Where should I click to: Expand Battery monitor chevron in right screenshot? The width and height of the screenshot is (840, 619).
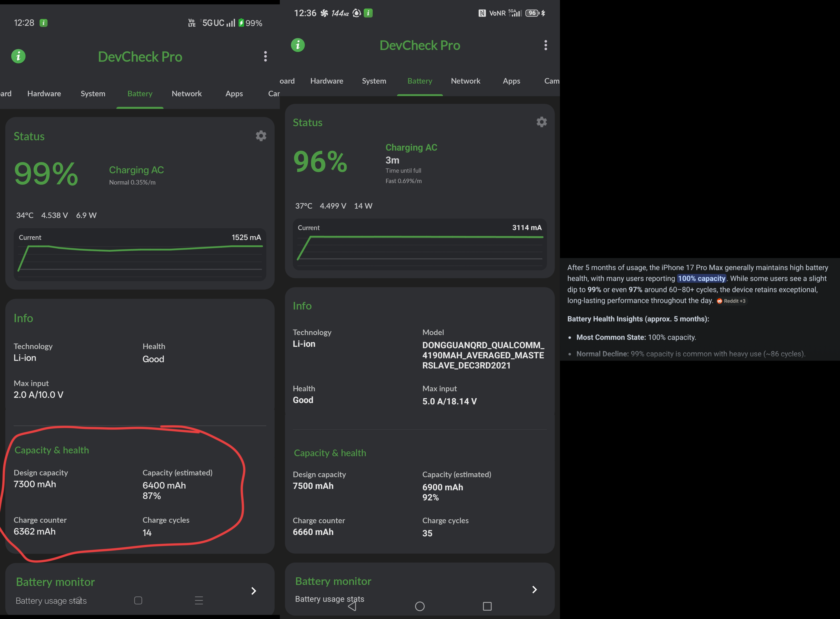coord(535,589)
